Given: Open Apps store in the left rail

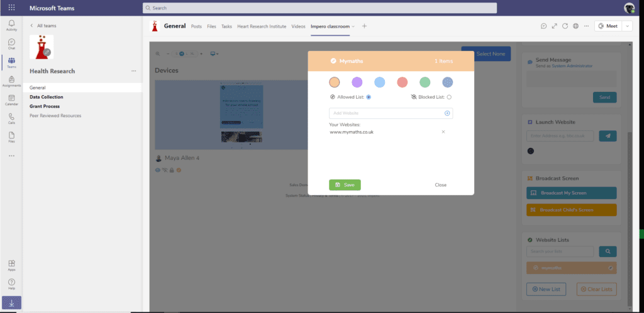Looking at the screenshot, I should pyautogui.click(x=11, y=265).
